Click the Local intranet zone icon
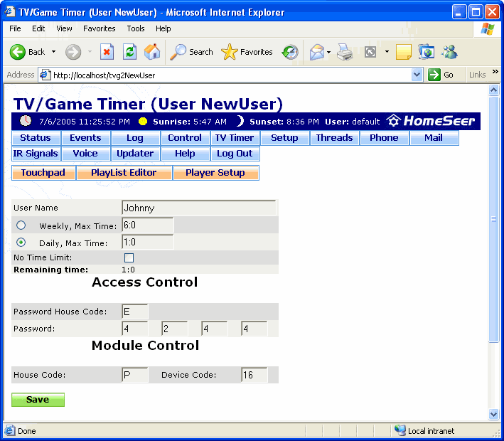The image size is (504, 441). tap(400, 430)
